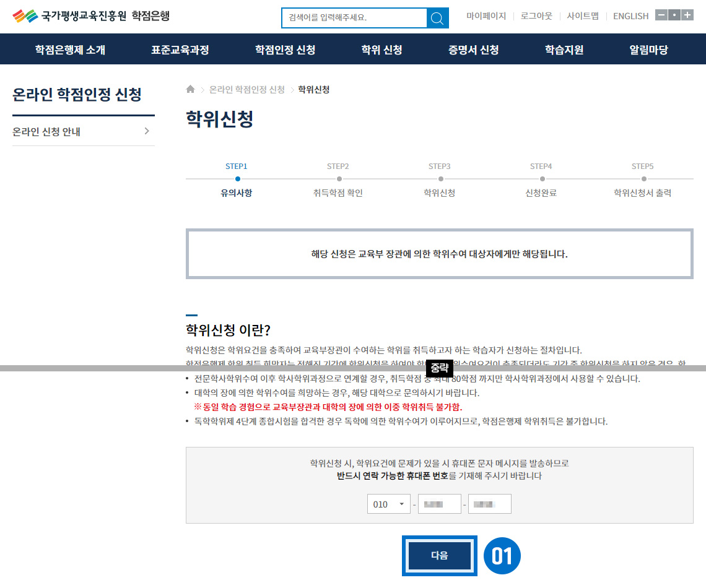
Task: Click the 다음 button
Action: [439, 556]
